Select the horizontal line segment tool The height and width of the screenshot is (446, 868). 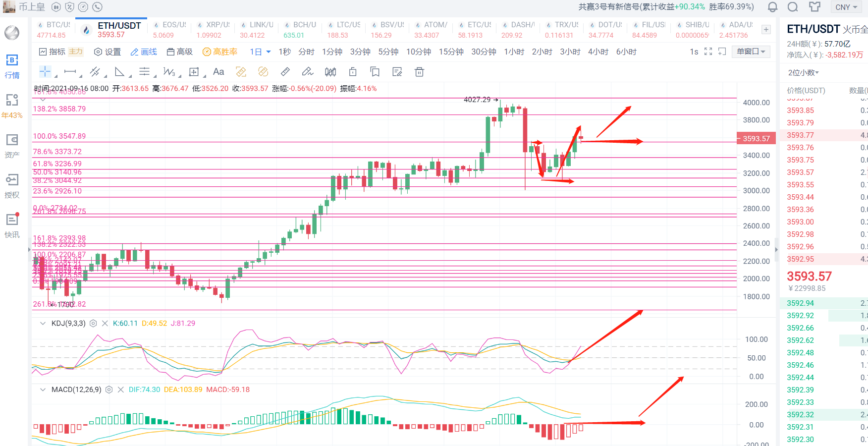click(x=70, y=72)
